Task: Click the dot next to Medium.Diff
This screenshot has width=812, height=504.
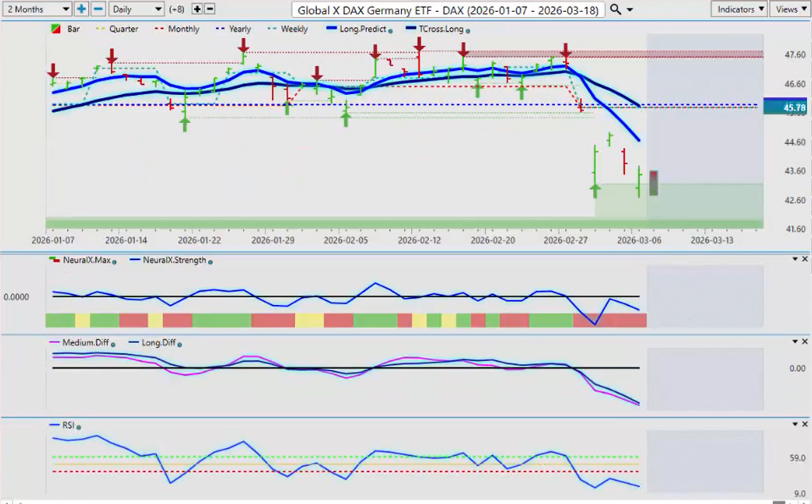Action: click(113, 345)
